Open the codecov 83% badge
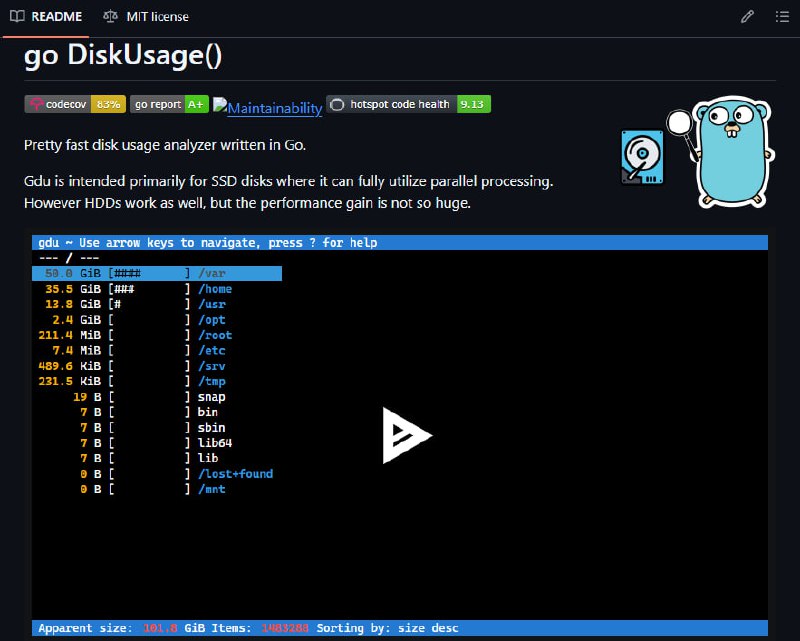Screen dimensions: 800x641 tap(75, 104)
